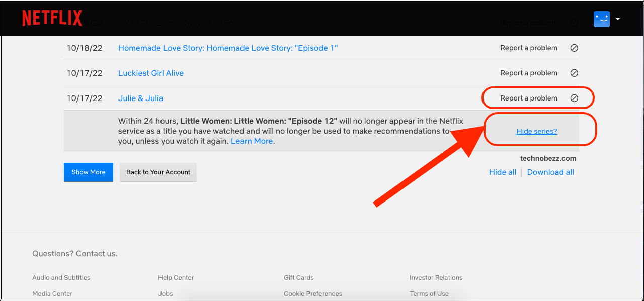Hide Julie & Julia from viewing history
The image size is (644, 301).
pyautogui.click(x=574, y=98)
